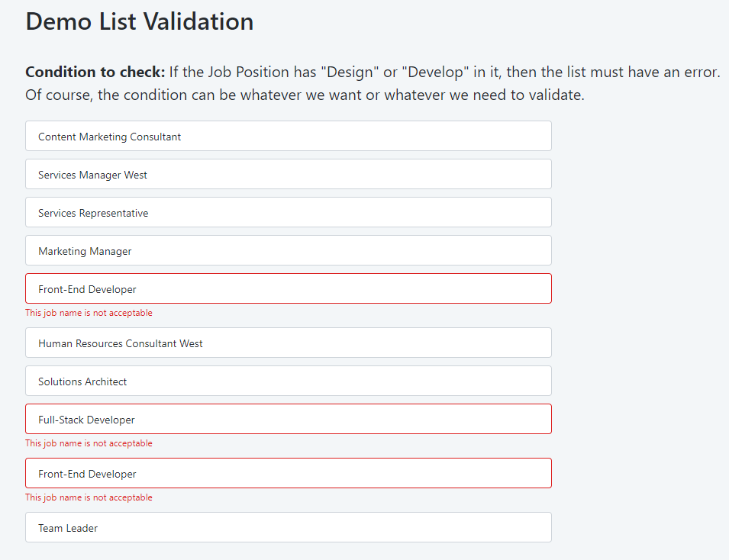729x560 pixels.
Task: Click the text inside Marketing Manager field
Action: (x=85, y=250)
